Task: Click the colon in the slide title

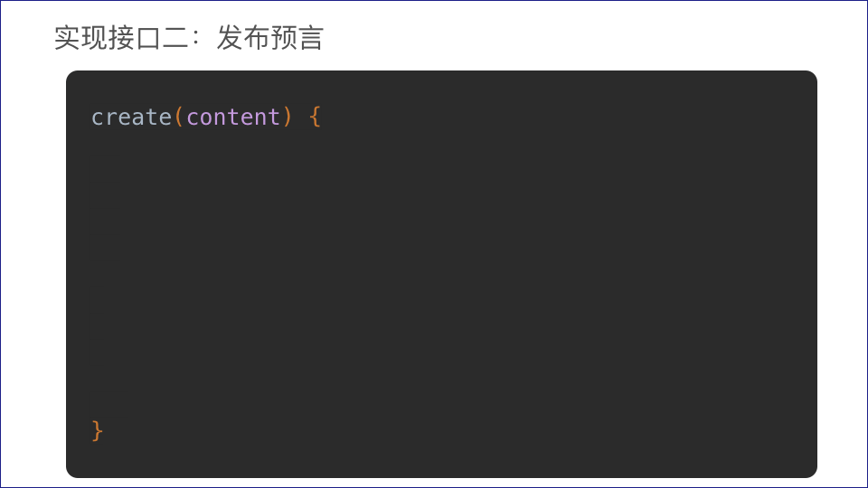Action: pyautogui.click(x=203, y=39)
